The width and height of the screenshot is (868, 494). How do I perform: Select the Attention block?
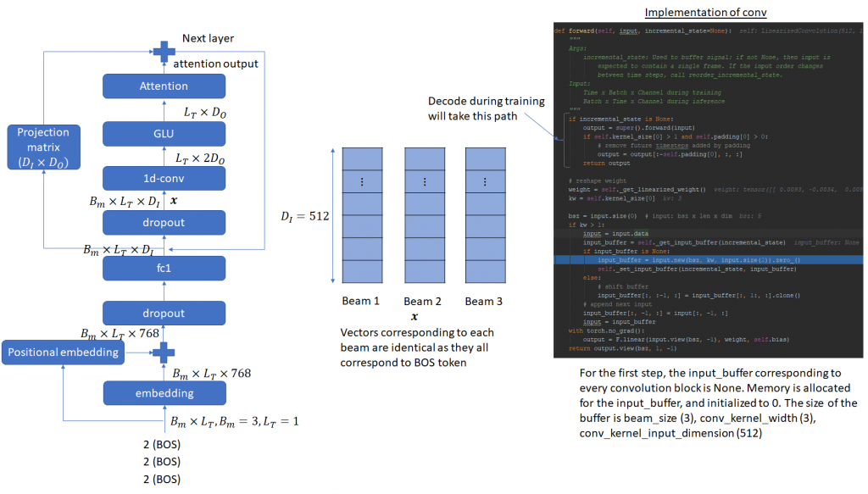(x=164, y=86)
